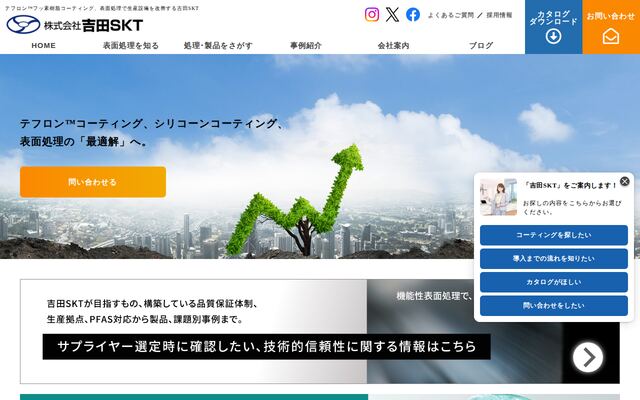Click the Yoshida SKT logo emblem
The width and height of the screenshot is (640, 400).
(23, 24)
